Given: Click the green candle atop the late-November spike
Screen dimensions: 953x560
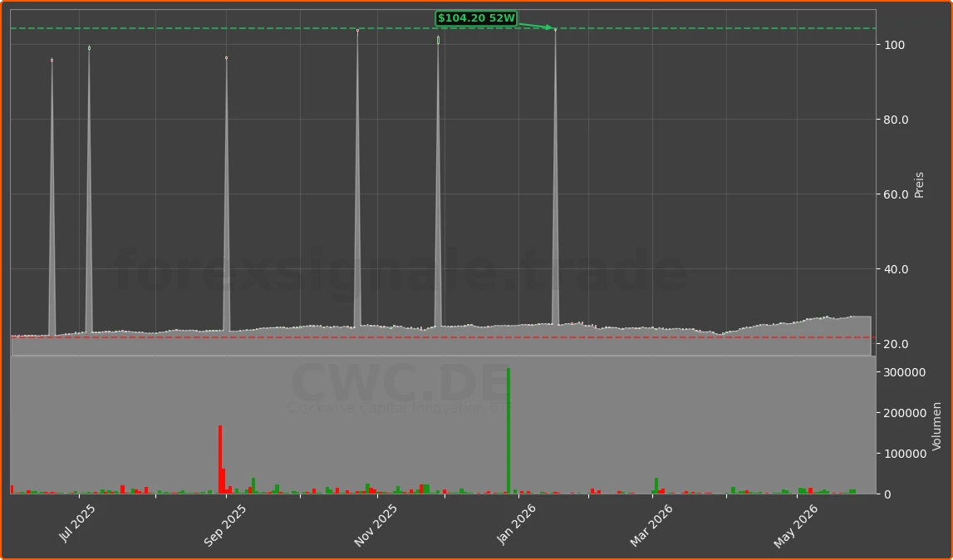Looking at the screenshot, I should (438, 40).
